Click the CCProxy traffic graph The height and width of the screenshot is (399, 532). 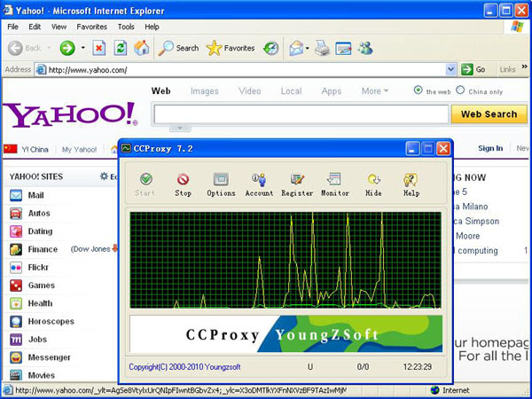click(286, 260)
